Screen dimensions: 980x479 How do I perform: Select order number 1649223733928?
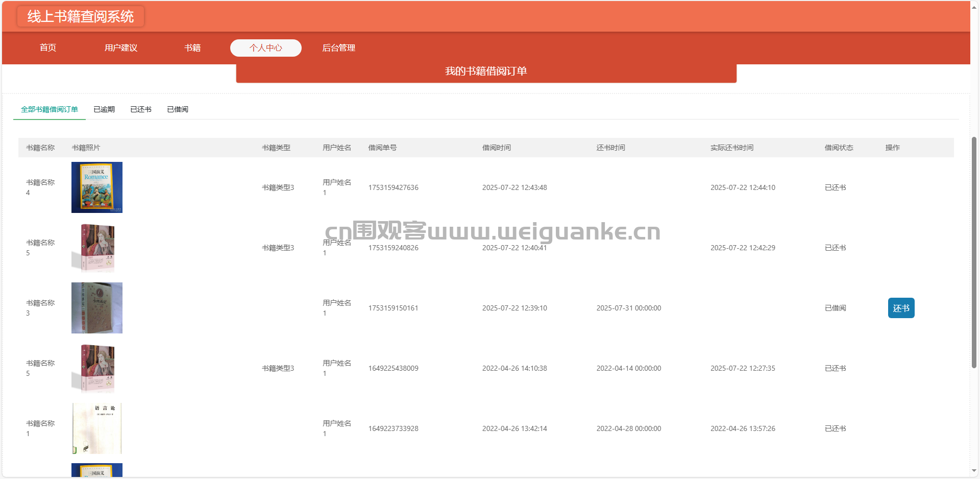coord(394,428)
